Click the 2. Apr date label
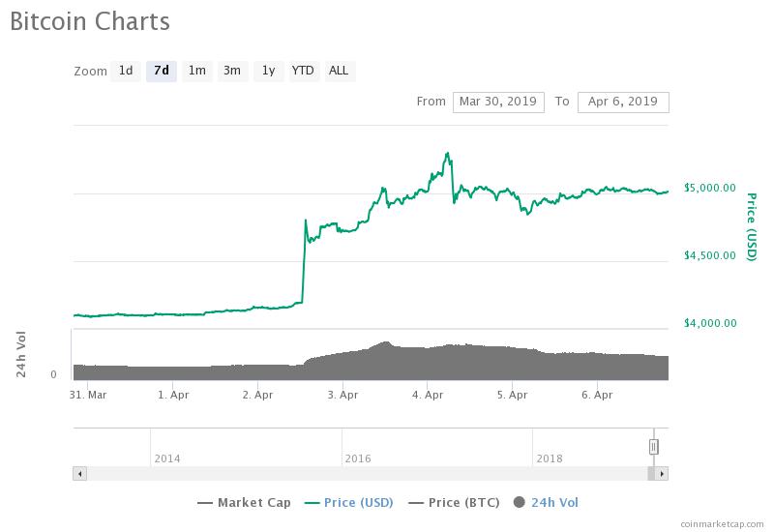Screen dimensions: 774x532 pyautogui.click(x=257, y=395)
